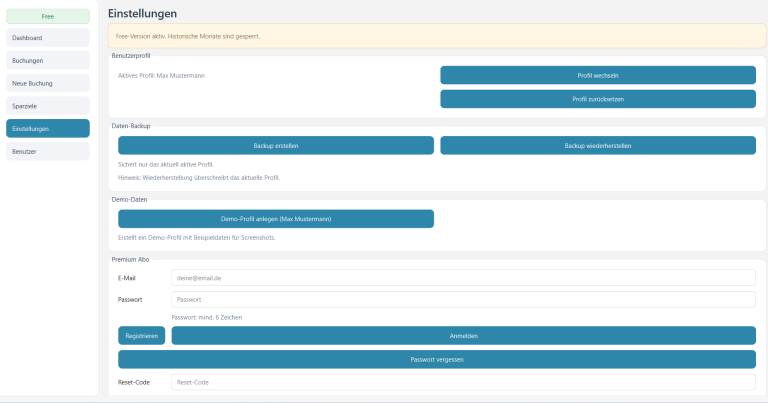Open the Benutzer sidebar page
Viewport: 768px width, 403px height.
point(48,151)
